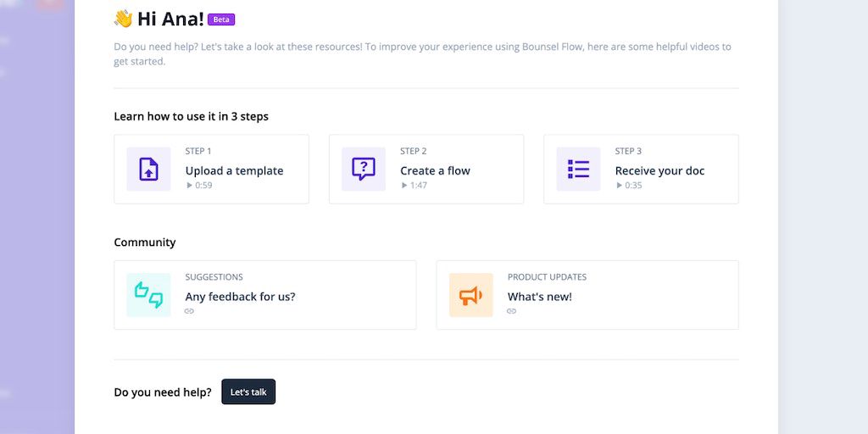This screenshot has width=868, height=434.
Task: Click the link icon under feedback
Action: (x=189, y=311)
